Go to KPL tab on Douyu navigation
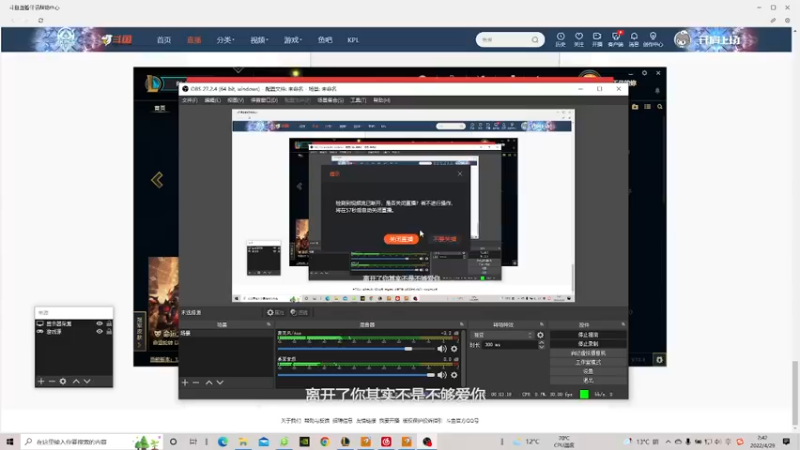The width and height of the screenshot is (800, 450). click(x=353, y=40)
